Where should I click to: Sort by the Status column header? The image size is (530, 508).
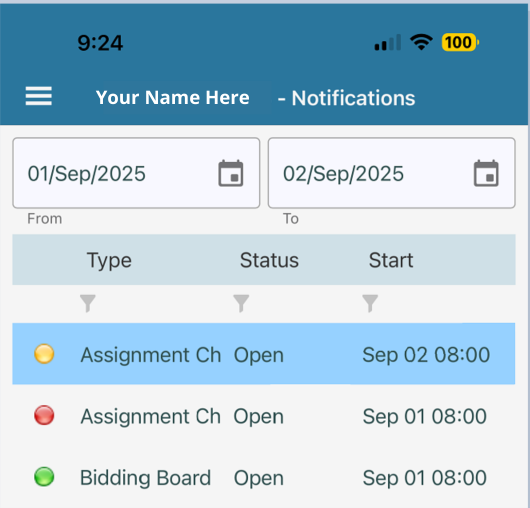point(269,260)
